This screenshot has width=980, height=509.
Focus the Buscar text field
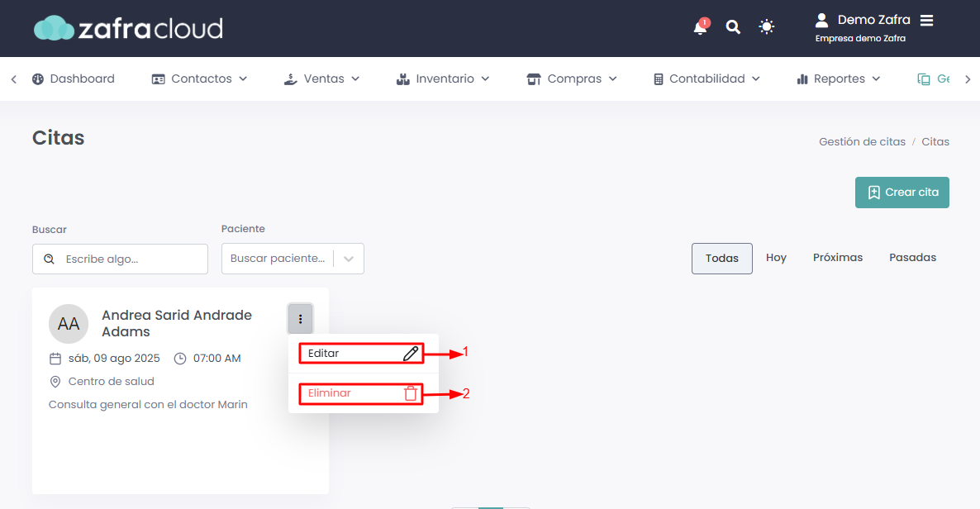pyautogui.click(x=120, y=259)
